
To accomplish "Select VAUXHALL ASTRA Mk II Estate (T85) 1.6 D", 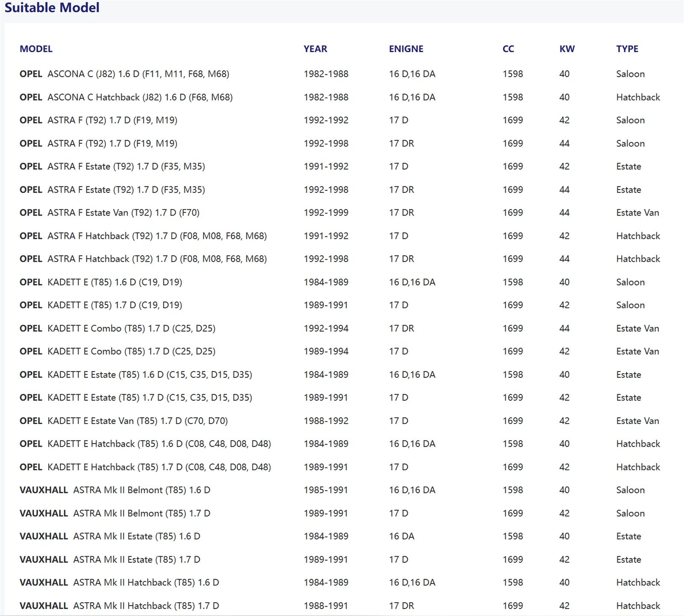I will 110,536.
